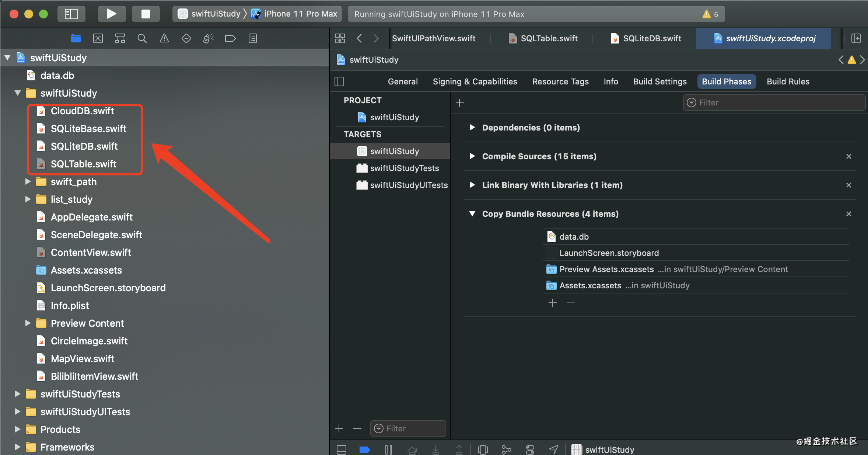Open the Report navigator icon
Screen dimensions: 868x455
253,38
